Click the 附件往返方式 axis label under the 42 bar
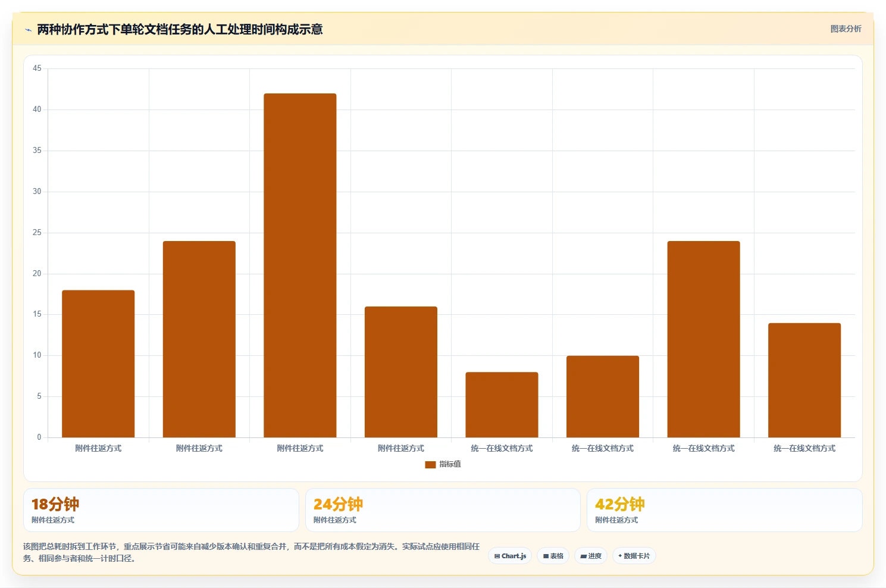The height and width of the screenshot is (588, 886). tap(300, 448)
